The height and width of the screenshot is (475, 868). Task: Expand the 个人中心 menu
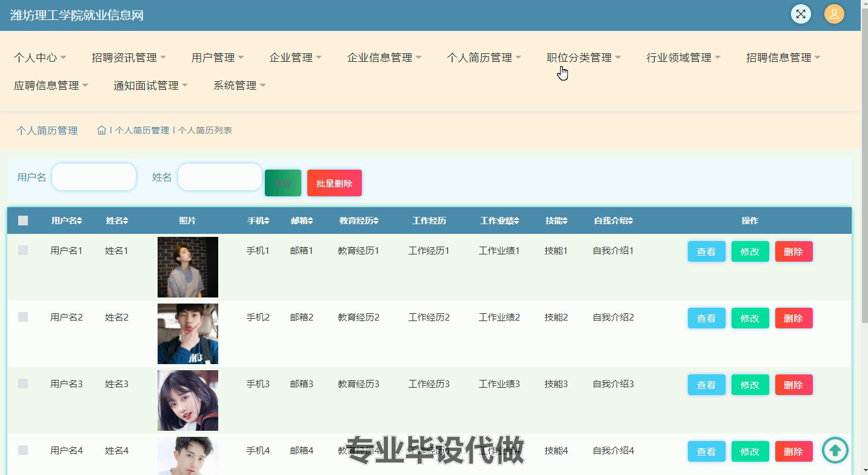click(40, 58)
